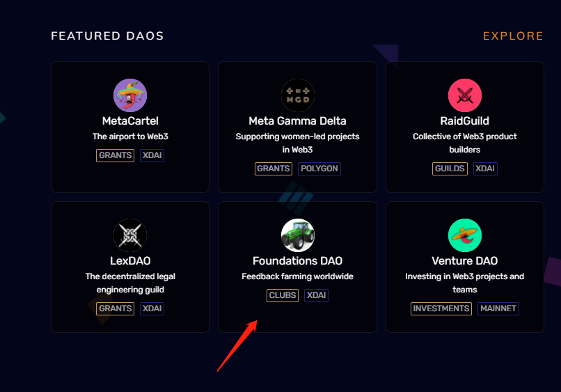Click the GRANTS tag under MetaCartel

point(115,155)
